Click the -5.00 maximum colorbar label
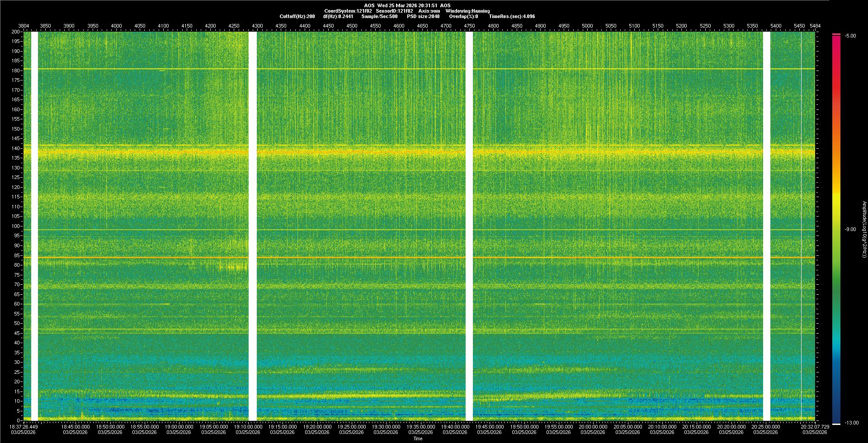This screenshot has width=868, height=443. pos(850,36)
